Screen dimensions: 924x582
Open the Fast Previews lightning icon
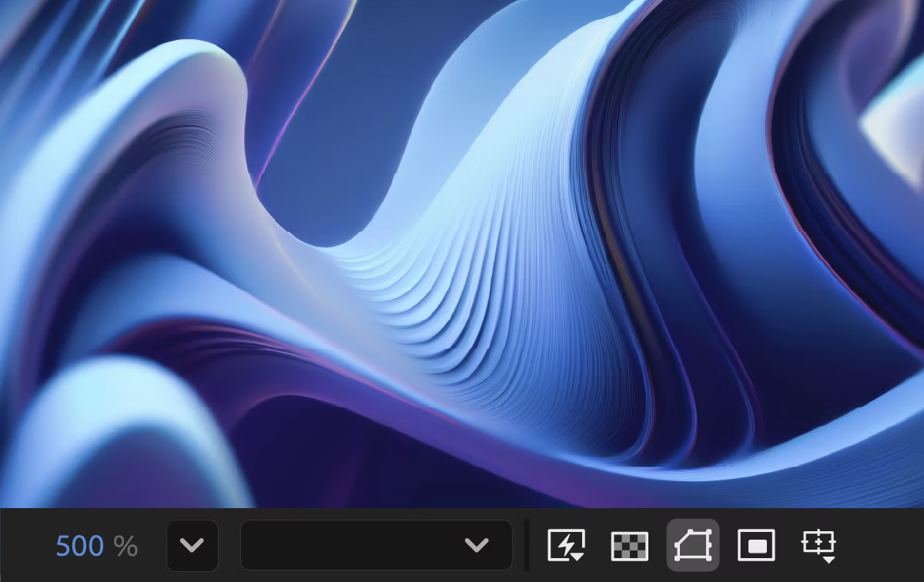click(566, 545)
